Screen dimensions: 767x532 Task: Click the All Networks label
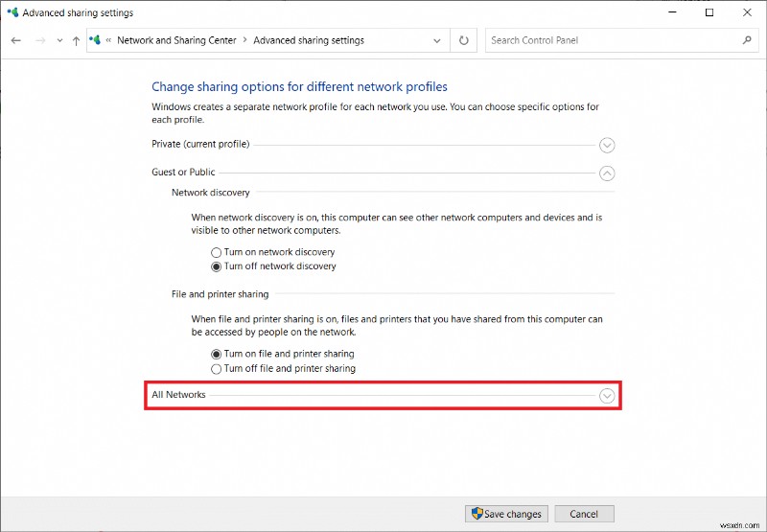(x=178, y=395)
